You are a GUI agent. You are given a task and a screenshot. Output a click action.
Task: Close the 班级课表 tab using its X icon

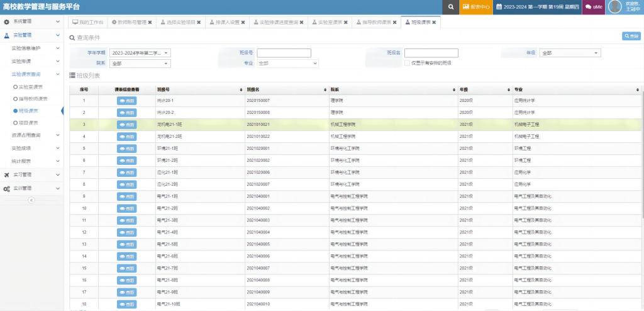tap(435, 23)
